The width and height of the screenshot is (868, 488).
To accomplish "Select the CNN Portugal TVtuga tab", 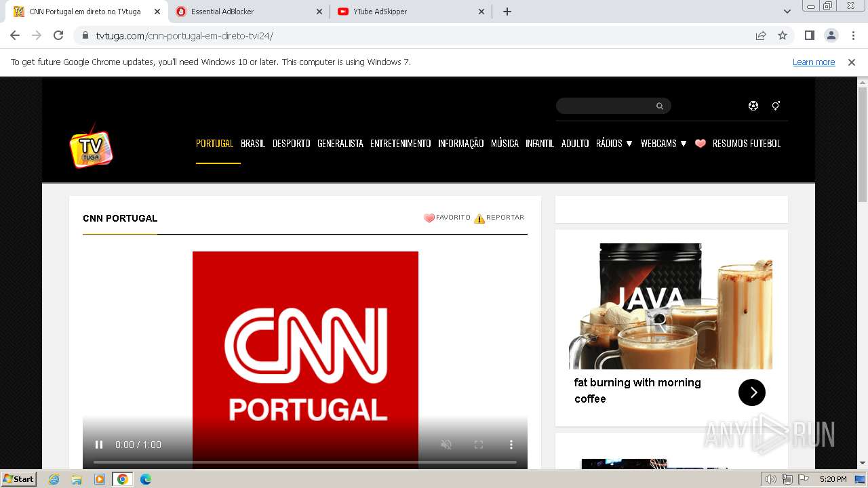I will click(x=86, y=12).
